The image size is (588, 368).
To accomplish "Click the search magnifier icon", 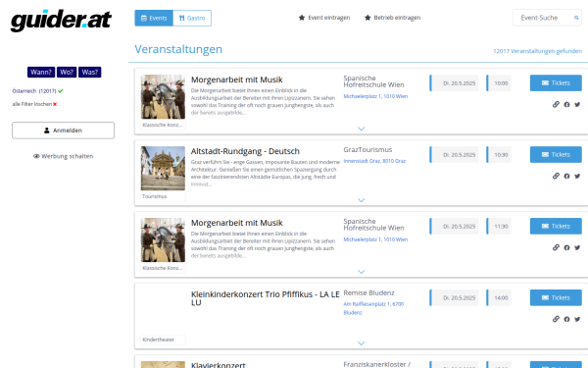I will 576,18.
